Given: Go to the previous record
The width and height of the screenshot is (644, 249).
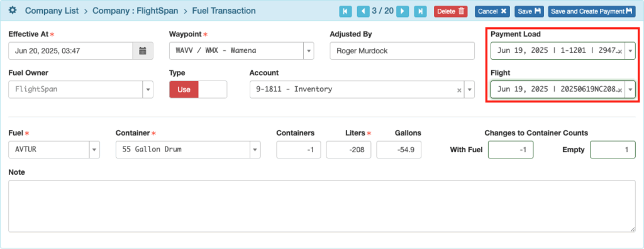Looking at the screenshot, I should [363, 11].
